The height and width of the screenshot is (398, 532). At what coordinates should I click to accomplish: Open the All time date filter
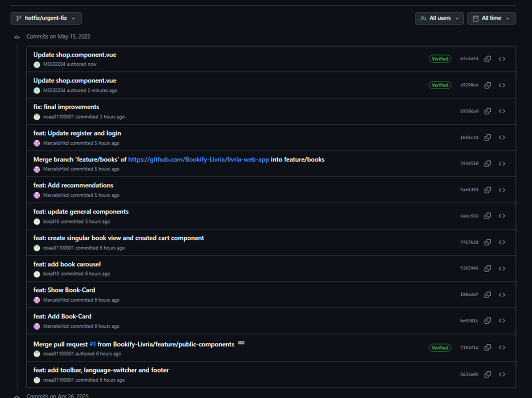click(491, 18)
